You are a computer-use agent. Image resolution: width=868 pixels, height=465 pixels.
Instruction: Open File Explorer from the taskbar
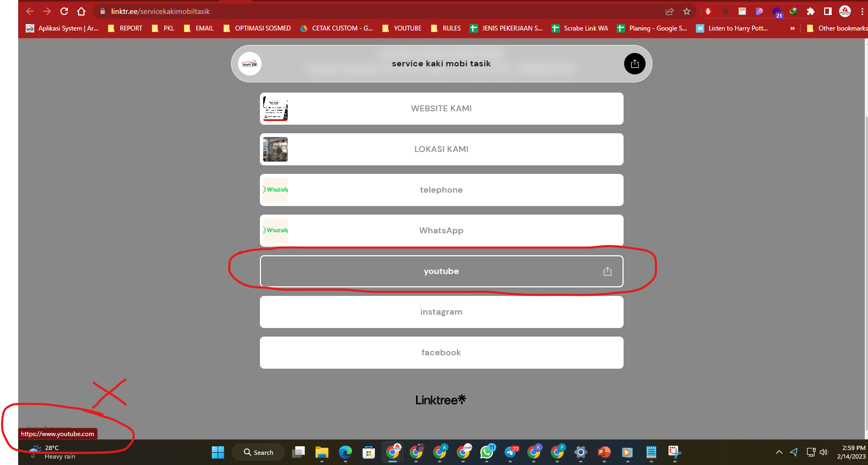[x=321, y=453]
